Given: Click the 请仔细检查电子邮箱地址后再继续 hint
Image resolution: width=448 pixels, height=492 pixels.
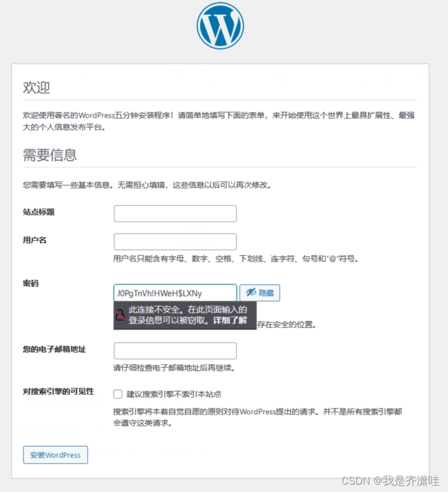Looking at the screenshot, I should tap(174, 368).
